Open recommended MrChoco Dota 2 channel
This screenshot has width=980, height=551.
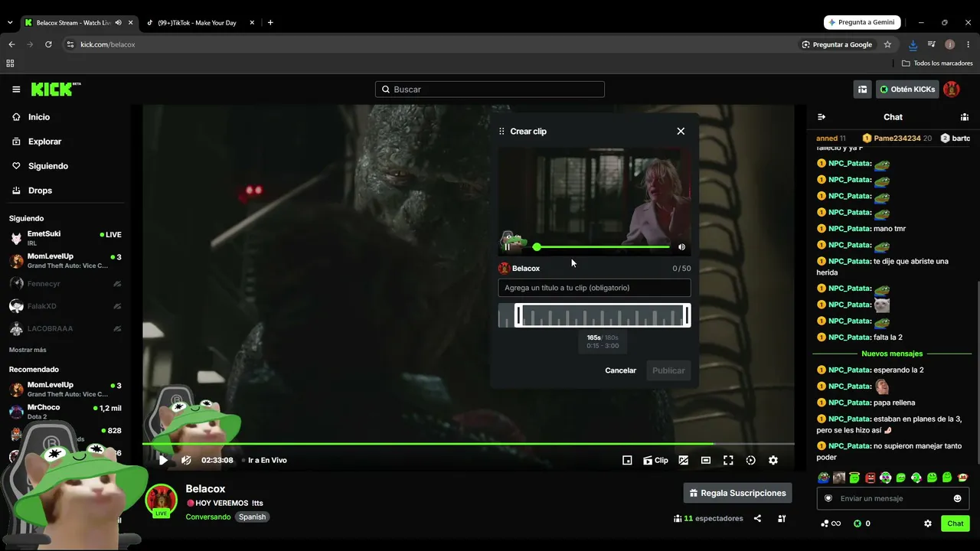pyautogui.click(x=67, y=412)
